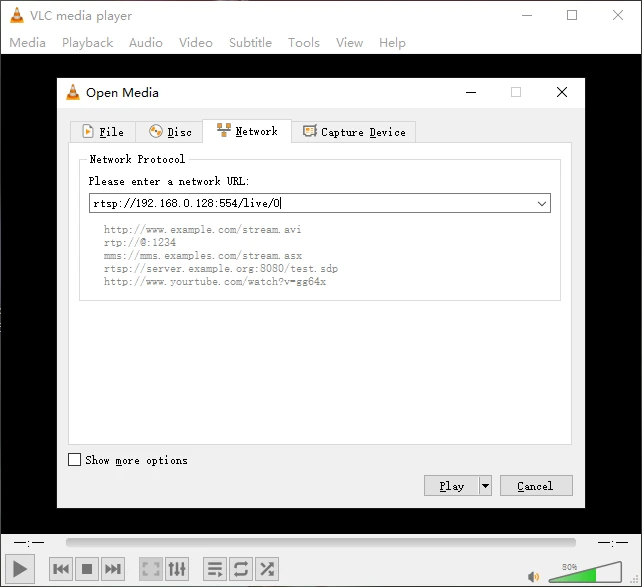
Task: Click example "rtsp://server.example.org:8080/test.sdp"
Action: pos(221,269)
